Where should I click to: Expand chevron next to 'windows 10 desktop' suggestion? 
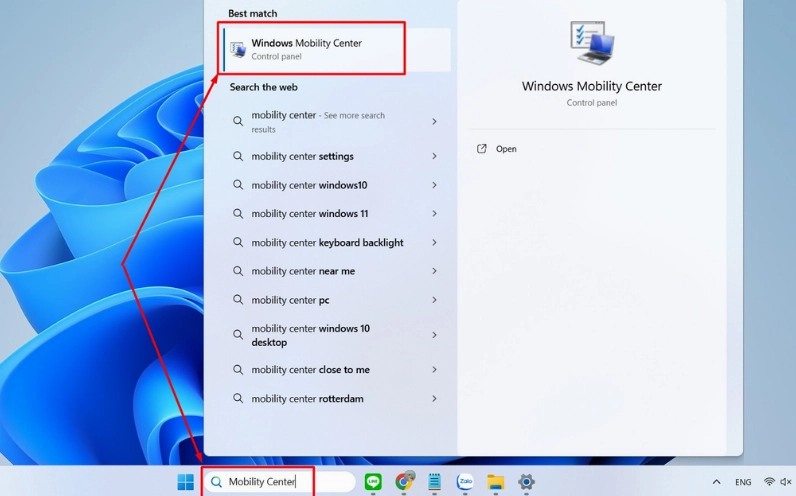[x=434, y=335]
